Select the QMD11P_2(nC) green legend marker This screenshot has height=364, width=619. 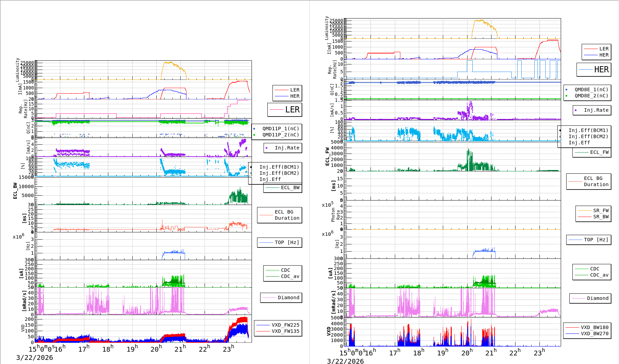pos(254,135)
